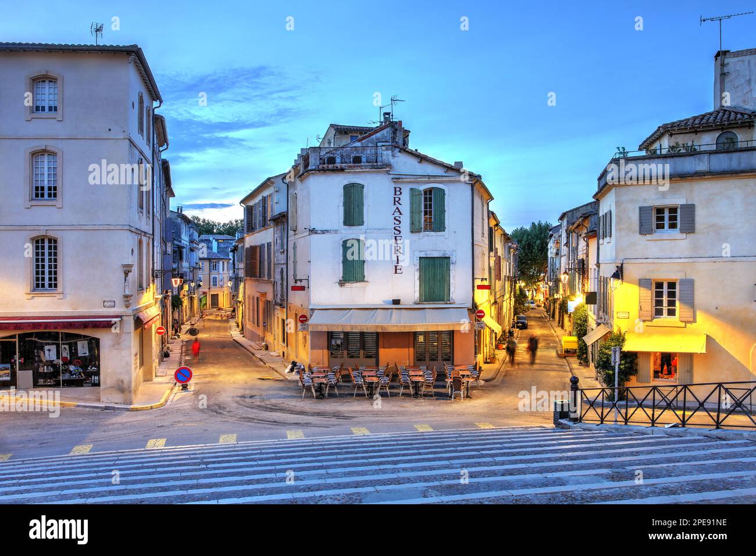Click the alamy logo in the black footer
The image size is (756, 556).
pos(59,530)
